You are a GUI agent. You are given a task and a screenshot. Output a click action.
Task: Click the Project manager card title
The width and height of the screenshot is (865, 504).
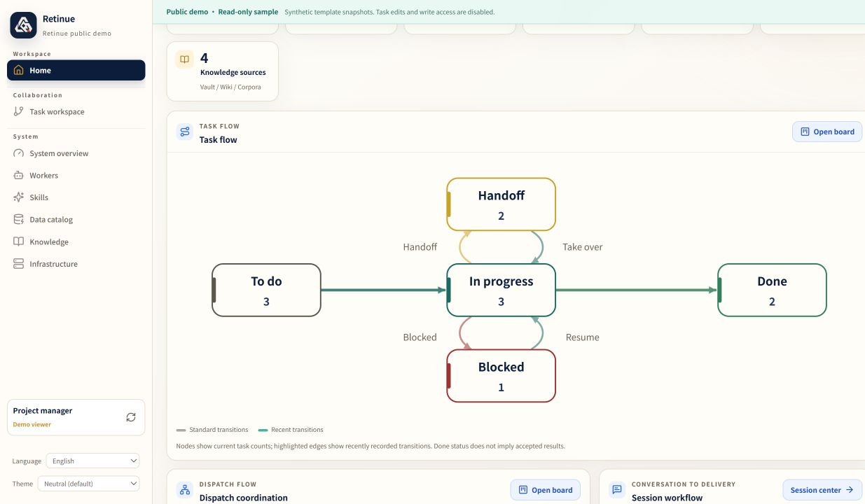[x=43, y=411]
